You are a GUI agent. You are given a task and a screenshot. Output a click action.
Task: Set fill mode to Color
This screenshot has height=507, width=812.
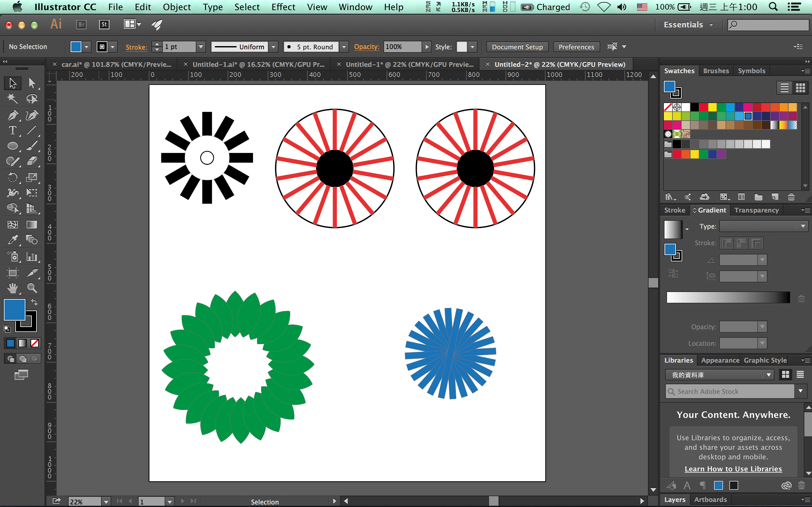click(11, 343)
